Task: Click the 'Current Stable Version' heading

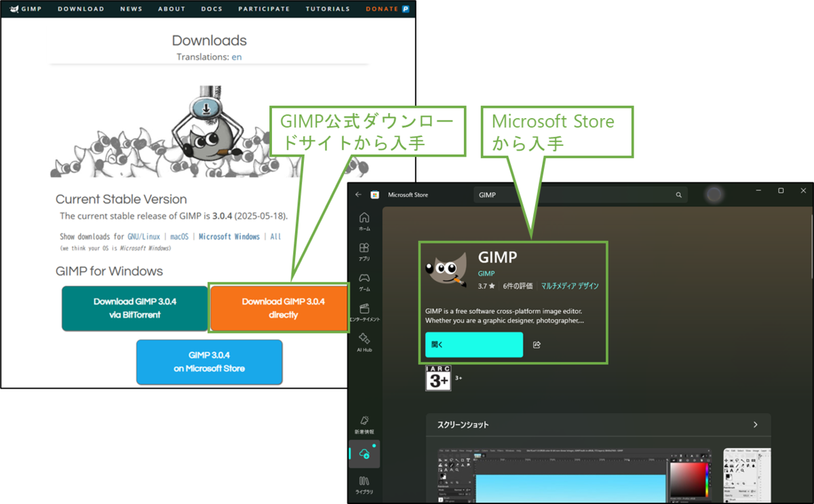Action: (x=121, y=199)
